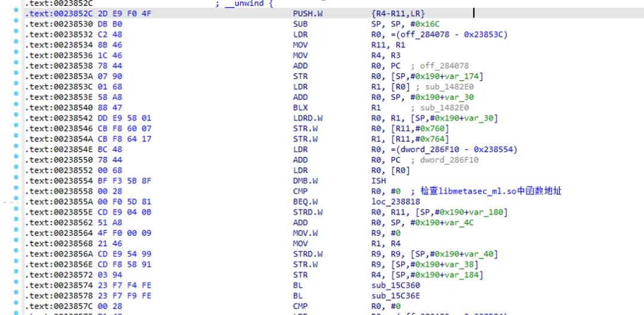Click var_38 in STR.W R9 line
The height and width of the screenshot is (315, 644).
460,264
